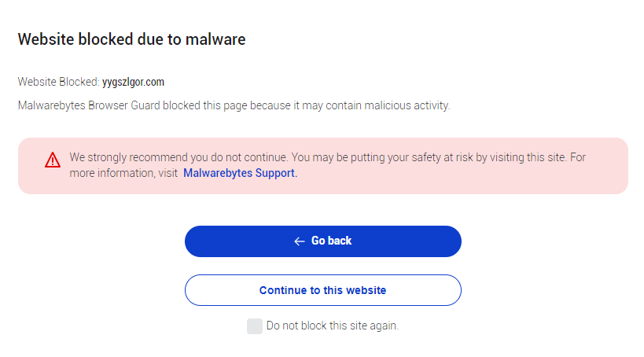Click the left arrow icon in Go back
Viewport: 644px width, 357px height.
[299, 241]
